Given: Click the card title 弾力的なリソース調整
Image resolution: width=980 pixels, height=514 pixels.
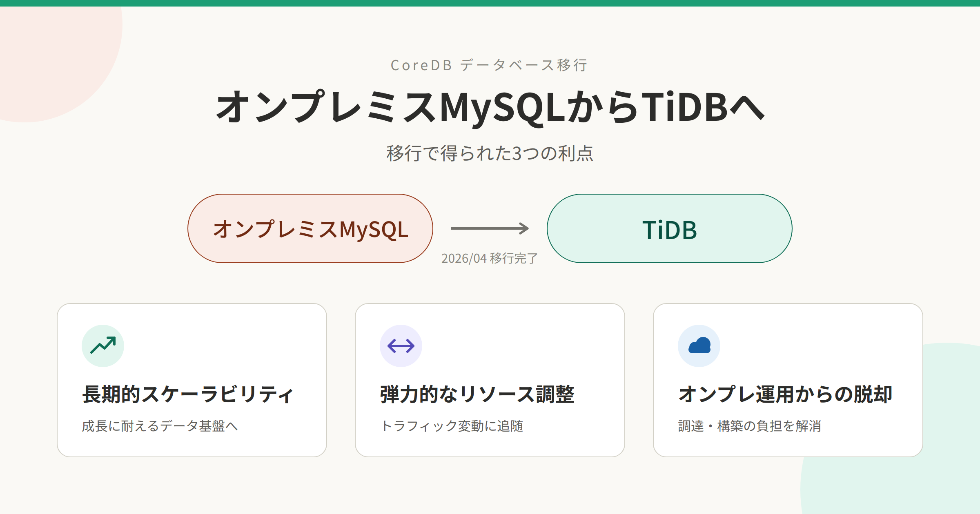Looking at the screenshot, I should [477, 394].
